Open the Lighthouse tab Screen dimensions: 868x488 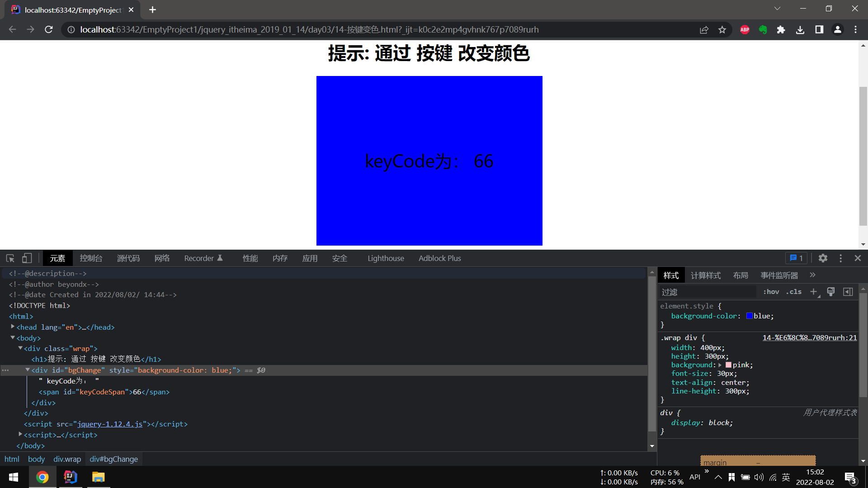click(x=386, y=258)
